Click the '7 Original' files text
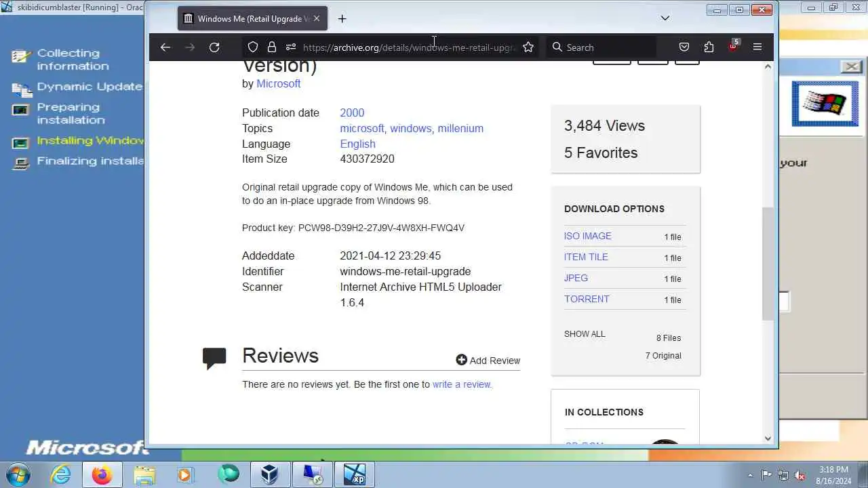 [663, 355]
